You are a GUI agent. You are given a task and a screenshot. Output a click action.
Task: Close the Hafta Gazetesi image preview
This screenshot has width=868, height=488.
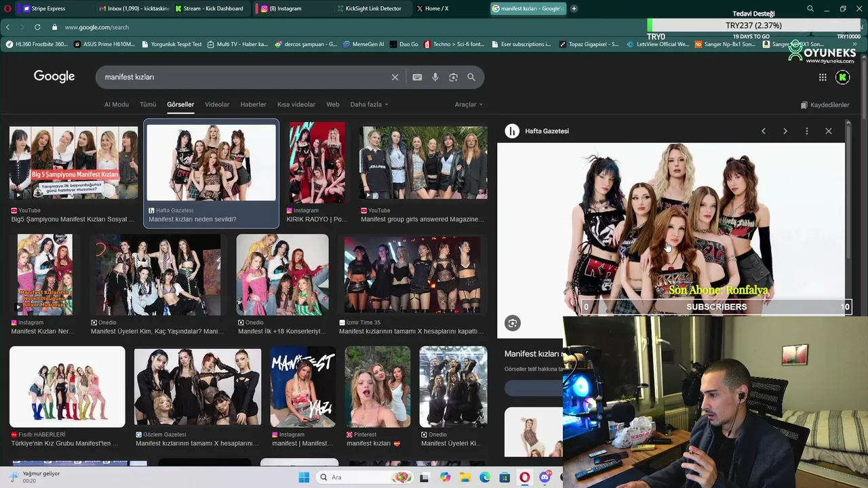[829, 131]
